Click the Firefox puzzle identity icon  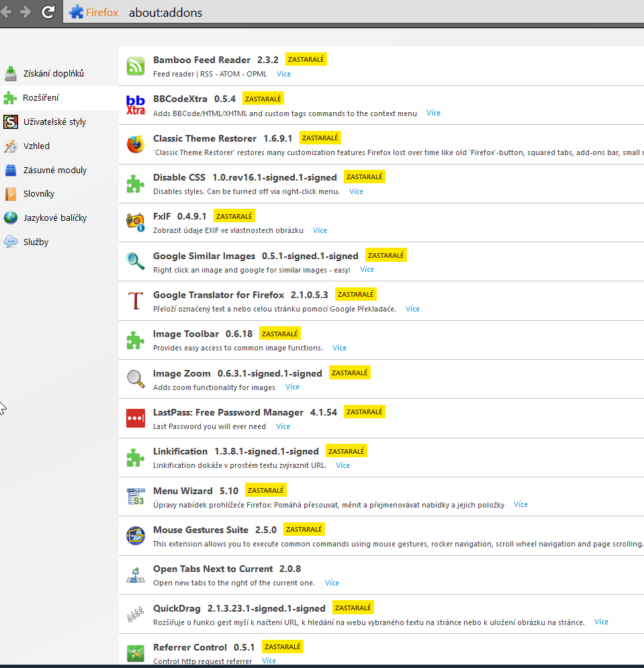pyautogui.click(x=77, y=12)
